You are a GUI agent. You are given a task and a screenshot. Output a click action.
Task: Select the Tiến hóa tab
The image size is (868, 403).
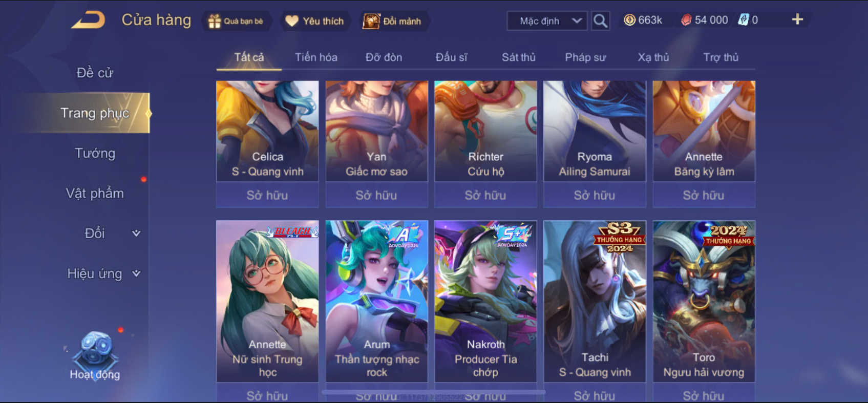click(x=316, y=57)
